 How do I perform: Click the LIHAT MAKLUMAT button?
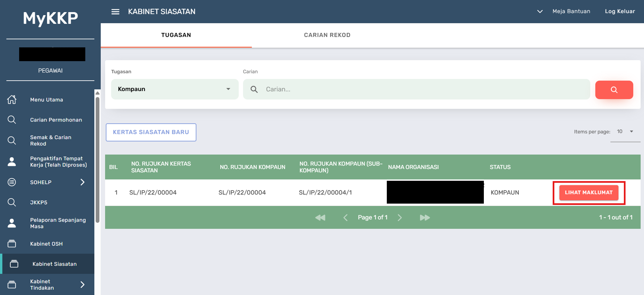(x=589, y=193)
